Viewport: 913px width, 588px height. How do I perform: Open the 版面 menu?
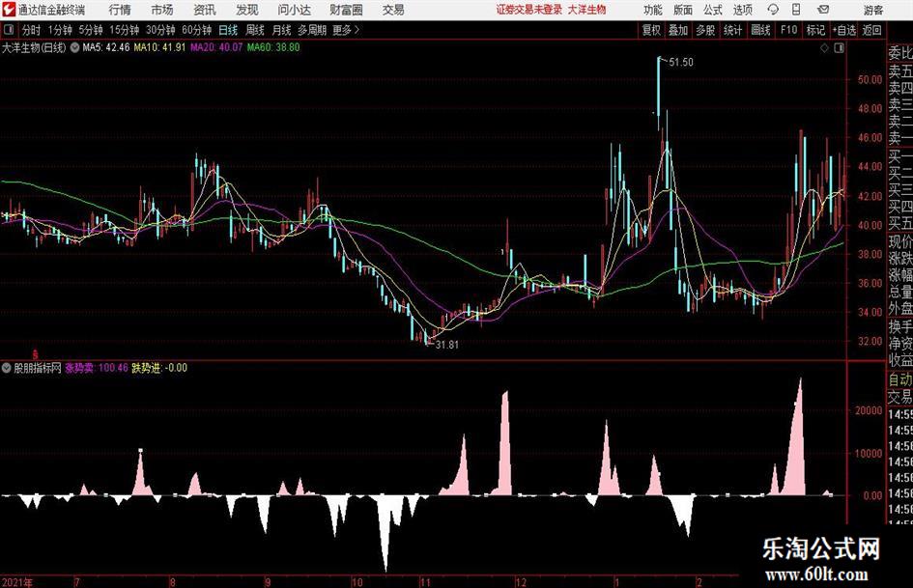click(x=683, y=10)
